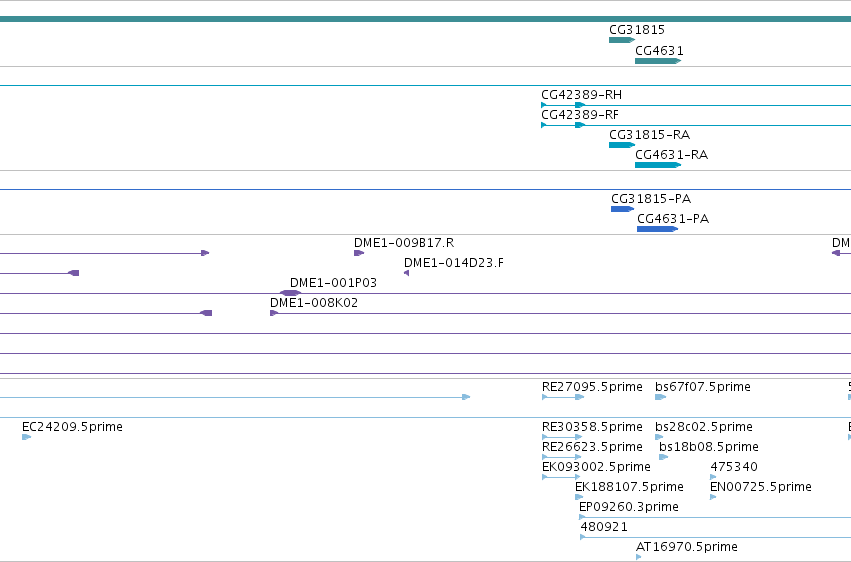Open EST bs67f07.5prime

coord(703,387)
